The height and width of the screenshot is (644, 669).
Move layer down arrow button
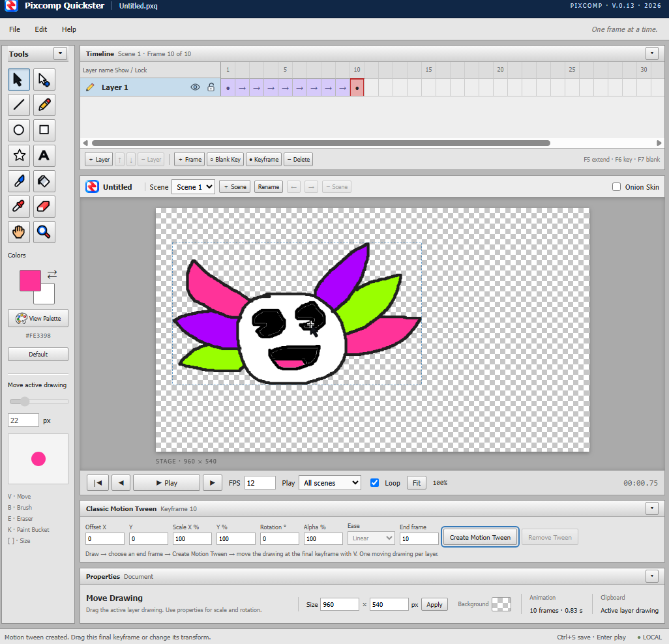tap(131, 160)
